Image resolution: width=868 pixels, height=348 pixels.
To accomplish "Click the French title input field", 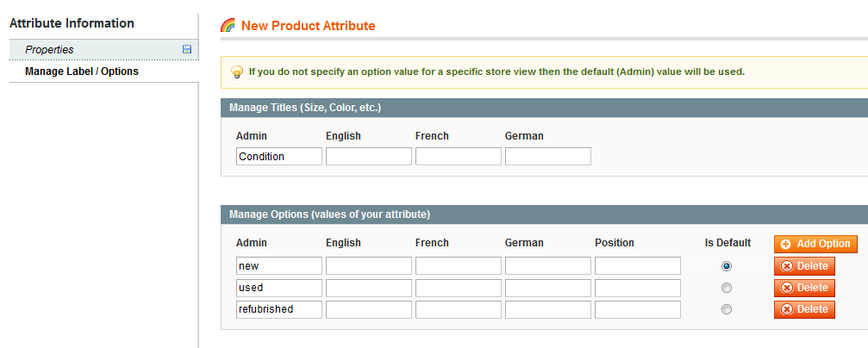I will tap(458, 157).
